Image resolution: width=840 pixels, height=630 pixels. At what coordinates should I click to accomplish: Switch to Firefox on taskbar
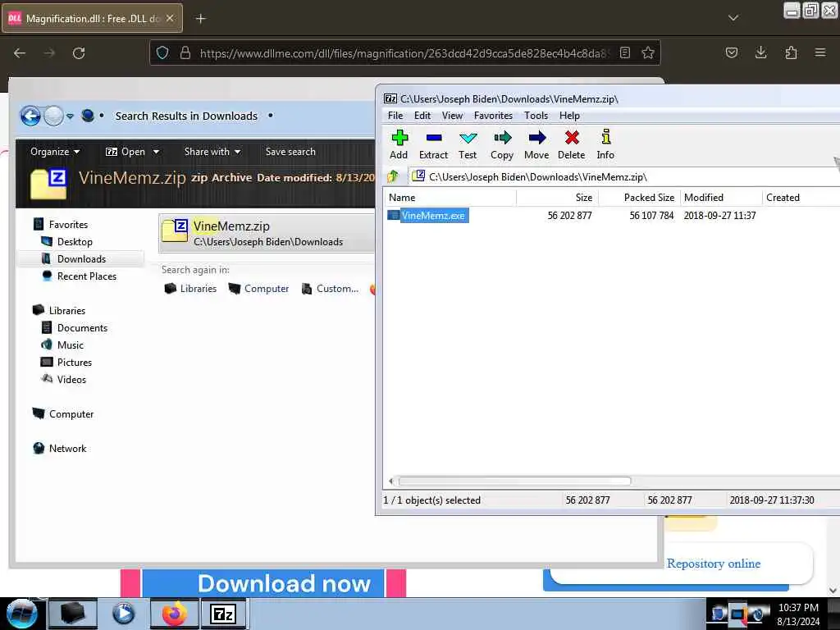click(174, 614)
